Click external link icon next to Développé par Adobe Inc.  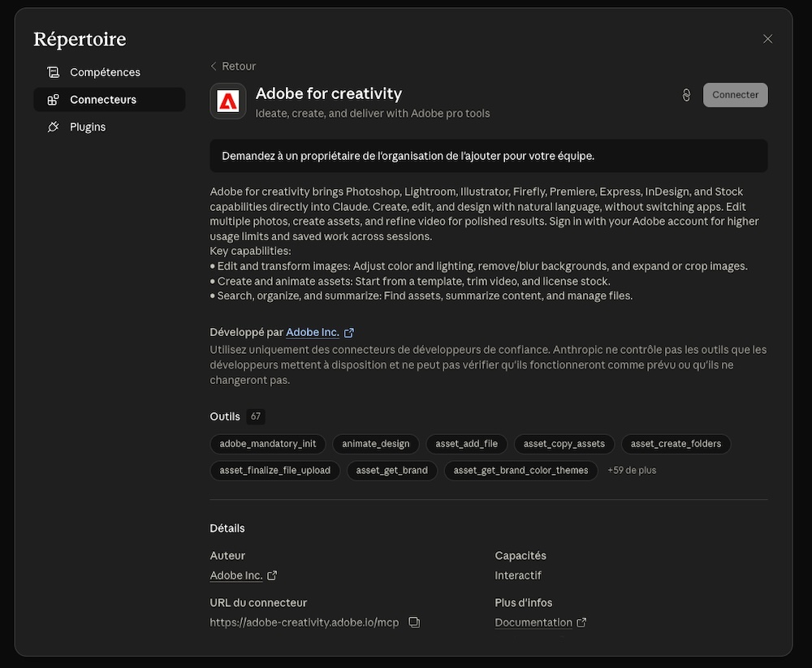349,333
